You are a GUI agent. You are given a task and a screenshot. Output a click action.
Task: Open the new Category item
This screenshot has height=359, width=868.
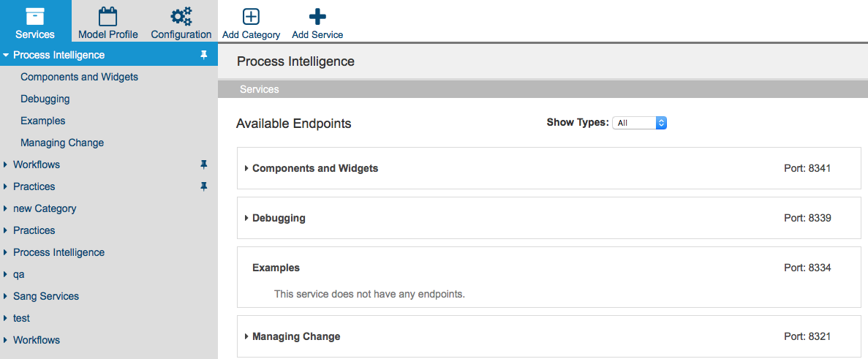pos(45,208)
